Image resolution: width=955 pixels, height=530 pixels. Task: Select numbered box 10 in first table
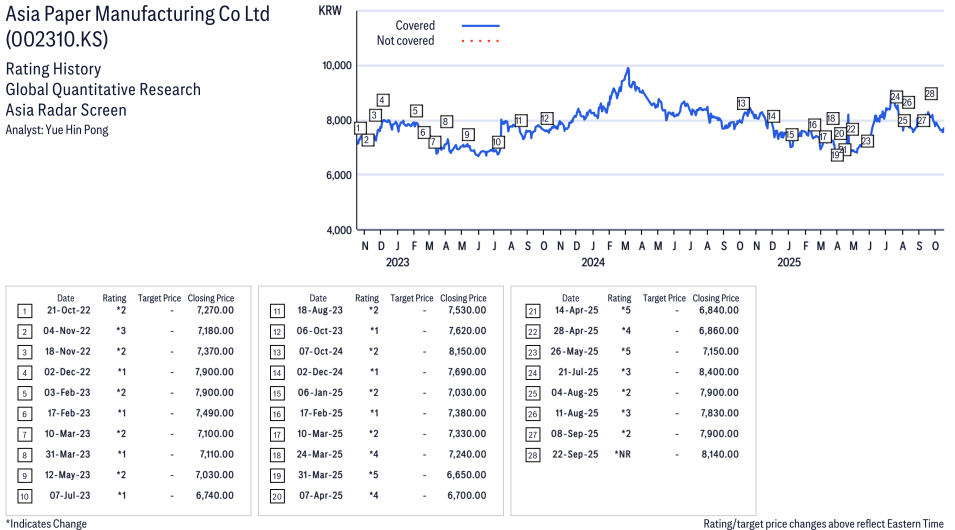click(24, 496)
